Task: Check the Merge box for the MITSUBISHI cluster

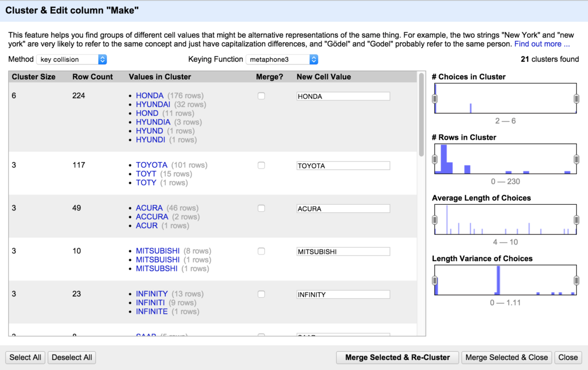Action: pos(261,252)
